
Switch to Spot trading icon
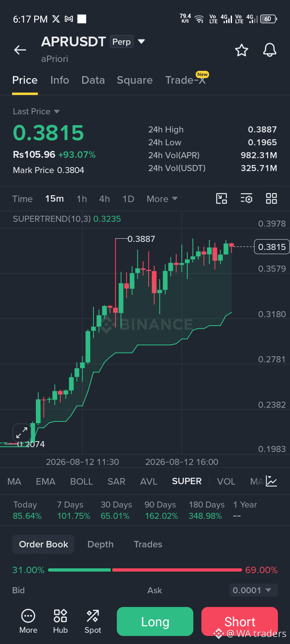pyautogui.click(x=93, y=622)
